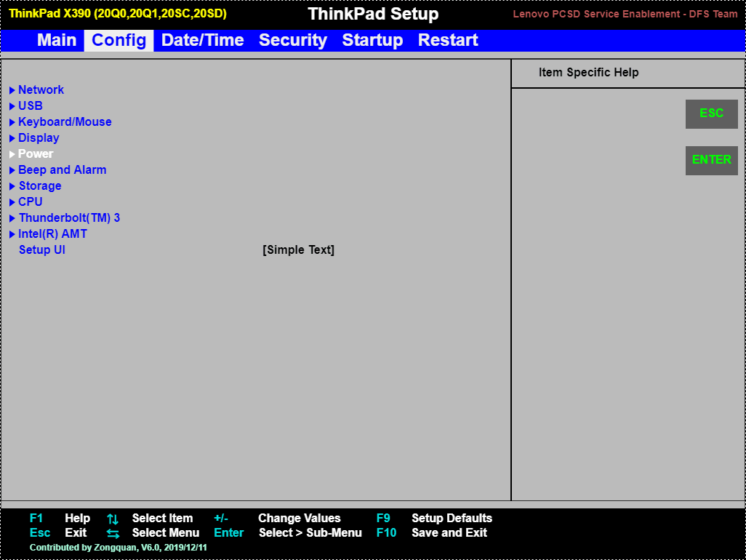The height and width of the screenshot is (560, 746).
Task: Select the Config tab
Action: coord(119,41)
